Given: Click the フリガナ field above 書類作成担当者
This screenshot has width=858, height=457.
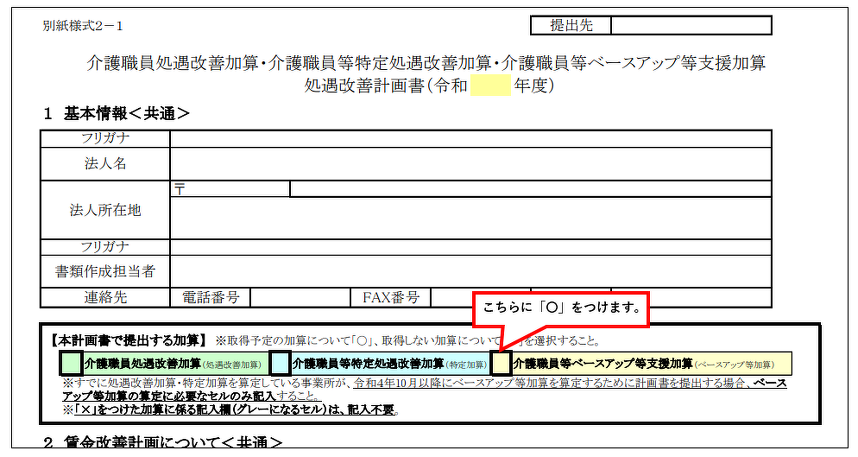Looking at the screenshot, I should tap(470, 247).
